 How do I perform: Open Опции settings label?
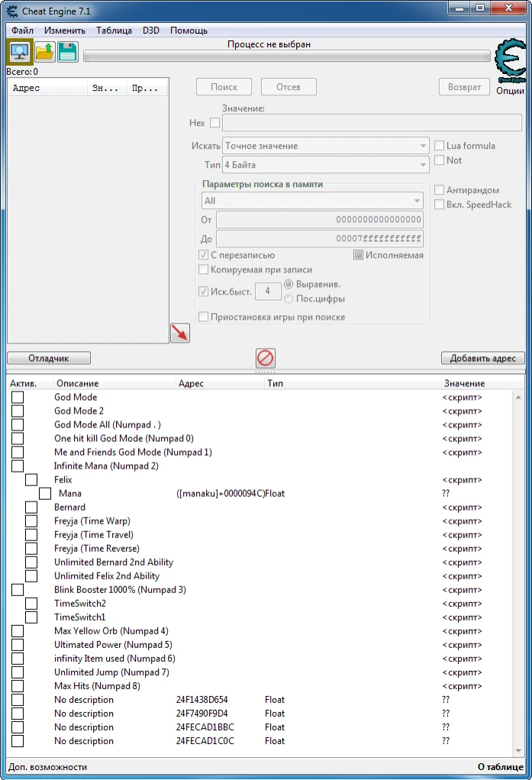tap(510, 91)
